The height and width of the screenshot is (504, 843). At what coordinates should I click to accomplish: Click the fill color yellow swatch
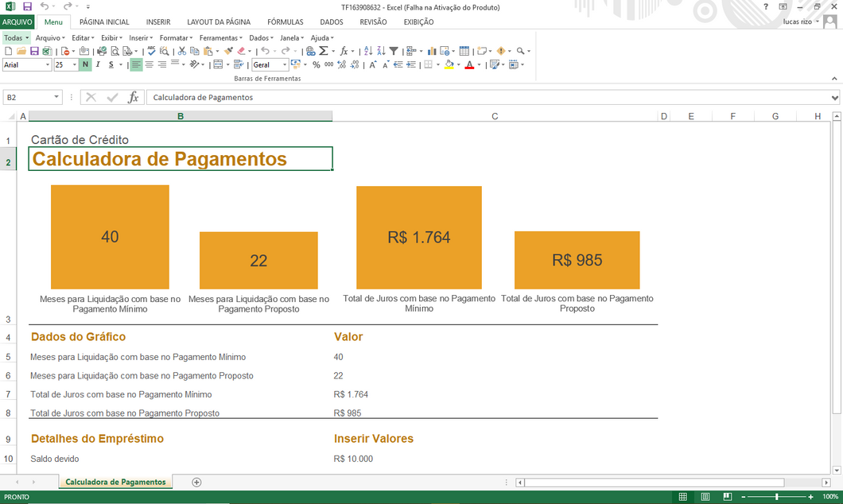[x=449, y=65]
